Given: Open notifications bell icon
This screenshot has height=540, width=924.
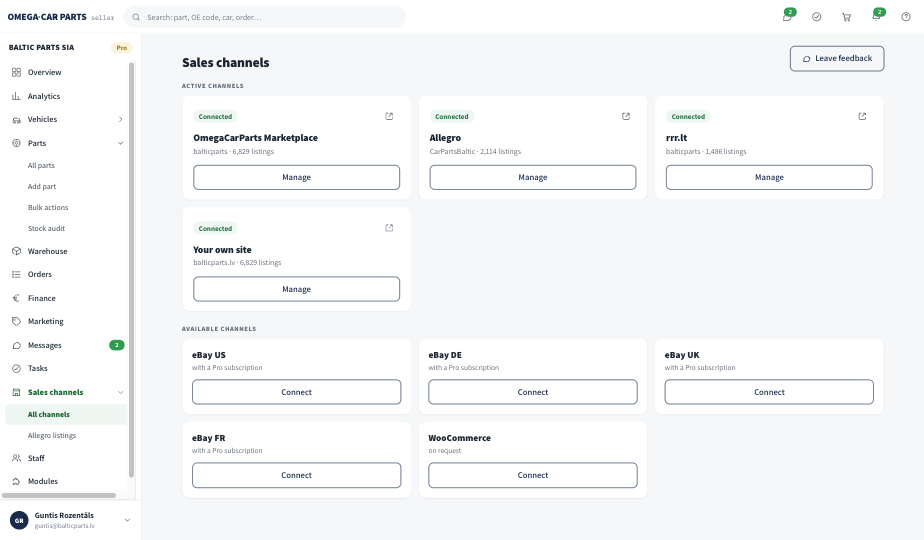Looking at the screenshot, I should (876, 17).
